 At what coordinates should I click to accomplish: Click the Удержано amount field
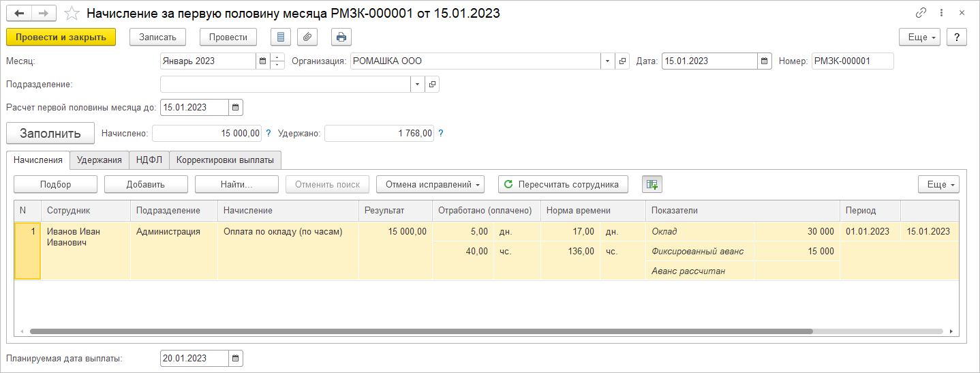pyautogui.click(x=379, y=134)
